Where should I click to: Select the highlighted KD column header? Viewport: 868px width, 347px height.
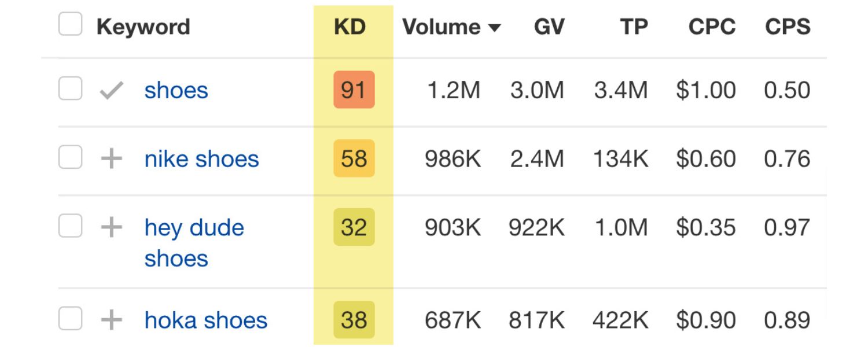350,26
